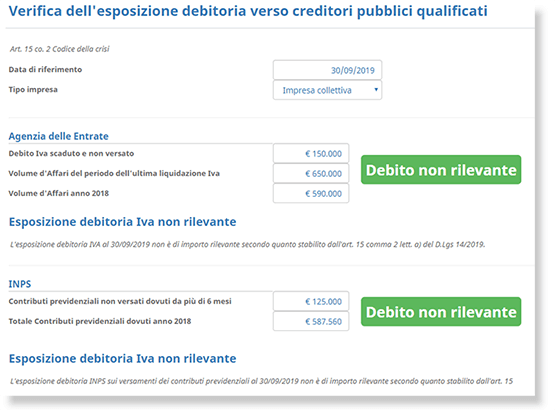Click the Totale Contributi previdenziali dovuti label
The image size is (555, 410).
coord(100,321)
